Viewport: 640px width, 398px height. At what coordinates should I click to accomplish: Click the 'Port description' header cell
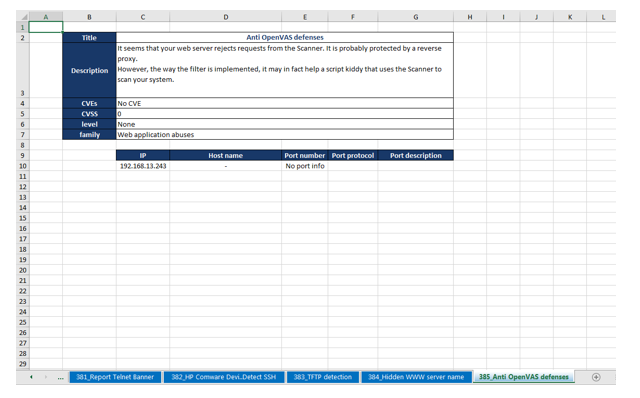(416, 155)
